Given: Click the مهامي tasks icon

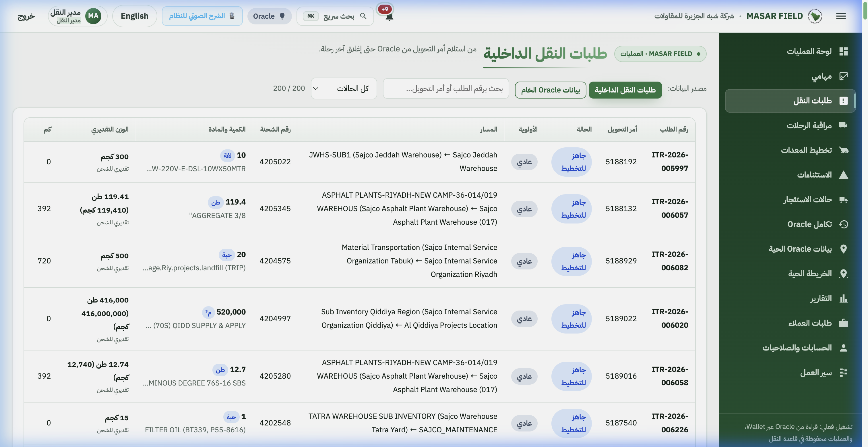Looking at the screenshot, I should (843, 76).
